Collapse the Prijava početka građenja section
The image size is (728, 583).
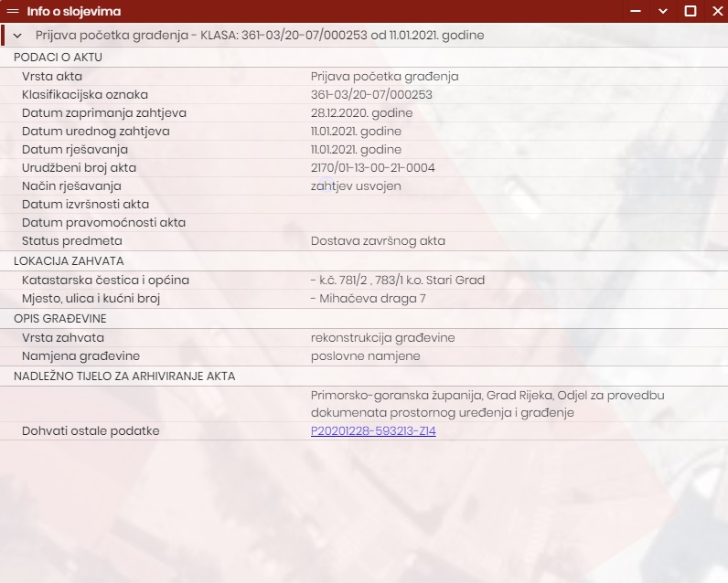tap(17, 36)
